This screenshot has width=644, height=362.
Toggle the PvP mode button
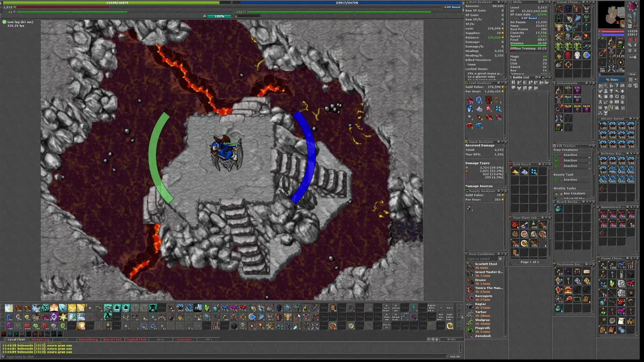pos(632,57)
